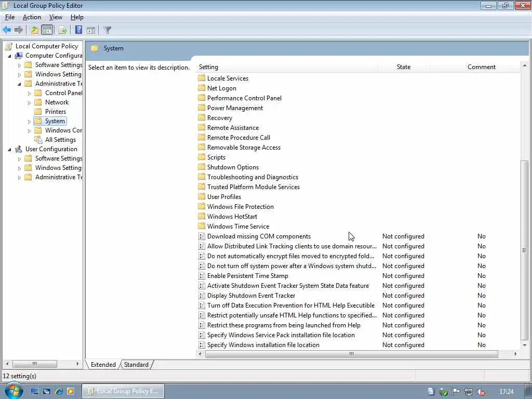Click tree pane scroll-right arrow
The height and width of the screenshot is (399, 532).
[x=77, y=364]
